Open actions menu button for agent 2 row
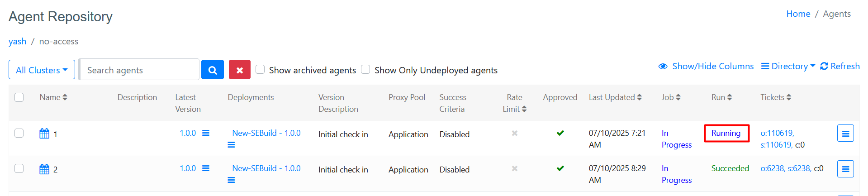The height and width of the screenshot is (196, 868). [x=845, y=169]
